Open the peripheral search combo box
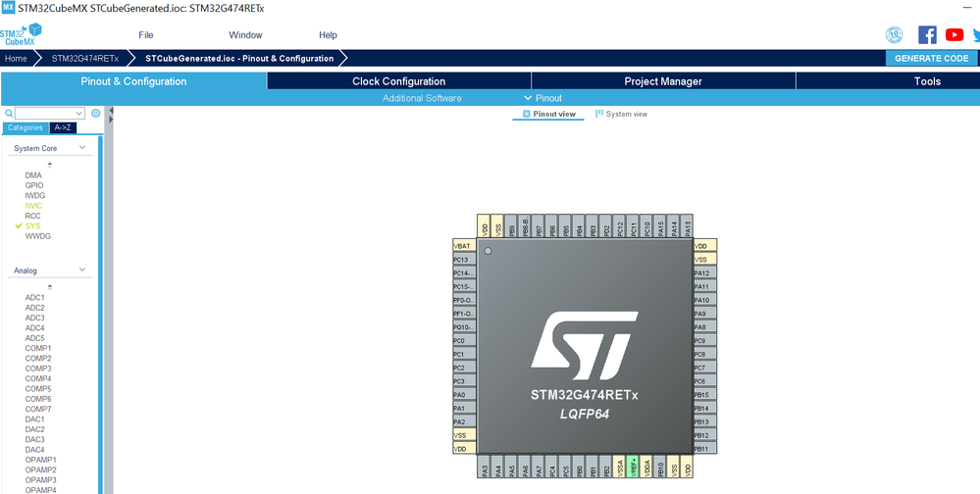Image resolution: width=980 pixels, height=494 pixels. click(x=50, y=113)
